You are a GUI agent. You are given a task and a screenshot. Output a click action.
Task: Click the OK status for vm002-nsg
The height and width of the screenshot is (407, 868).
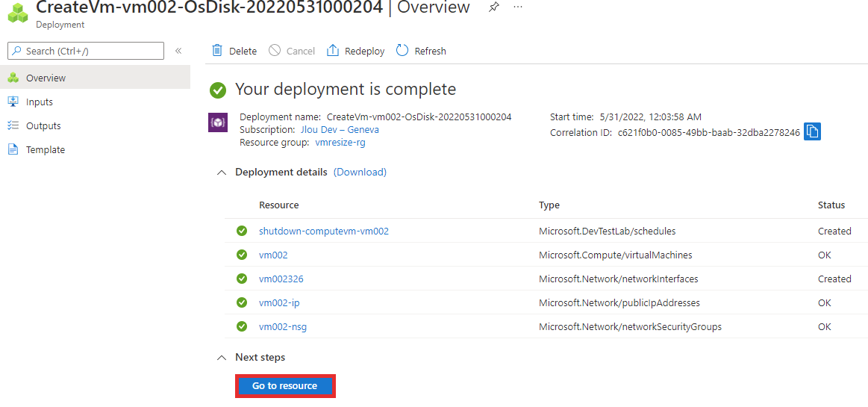coord(825,326)
